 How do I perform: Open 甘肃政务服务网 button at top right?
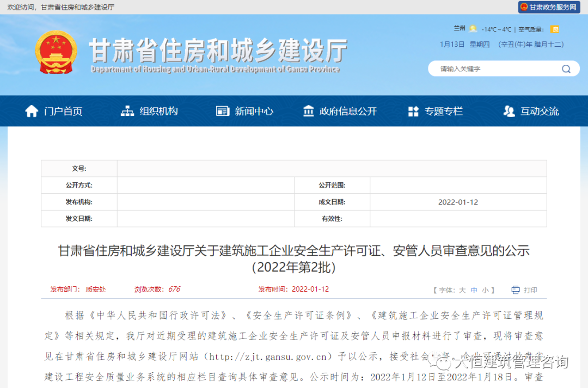pos(549,7)
